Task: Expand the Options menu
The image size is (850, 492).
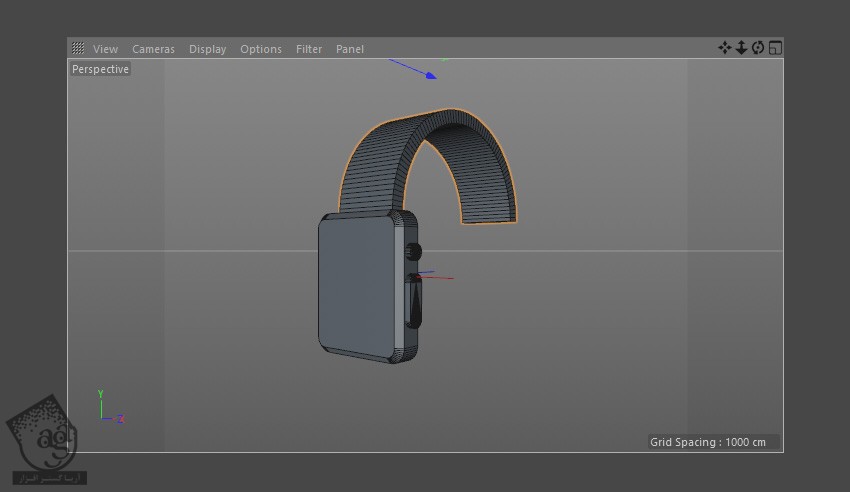Action: (x=260, y=49)
